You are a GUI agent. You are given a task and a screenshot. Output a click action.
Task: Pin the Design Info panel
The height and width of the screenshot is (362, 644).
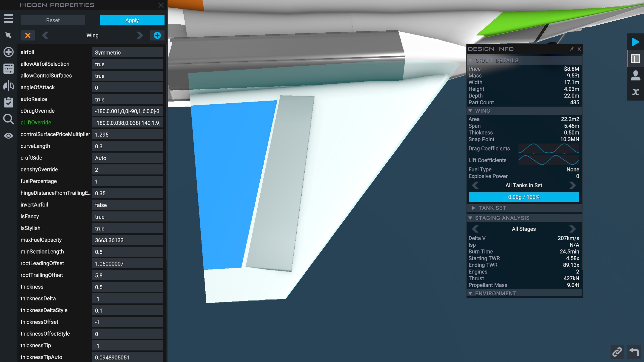click(572, 49)
